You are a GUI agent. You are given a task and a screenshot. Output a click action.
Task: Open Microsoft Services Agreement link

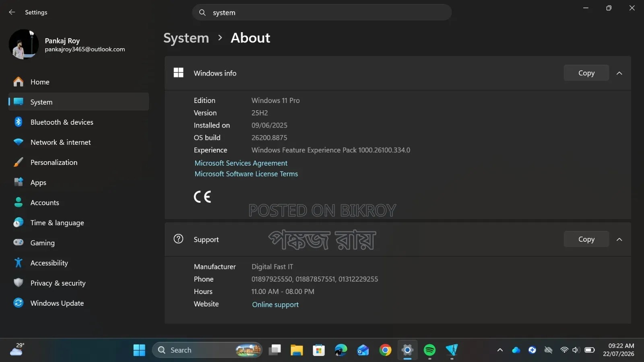pyautogui.click(x=241, y=163)
